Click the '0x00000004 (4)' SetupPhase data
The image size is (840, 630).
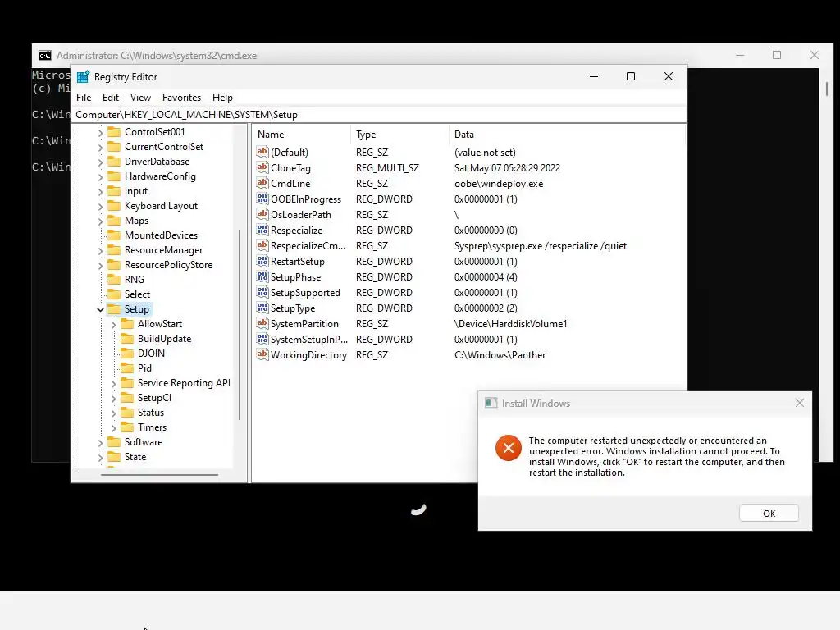coord(486,277)
